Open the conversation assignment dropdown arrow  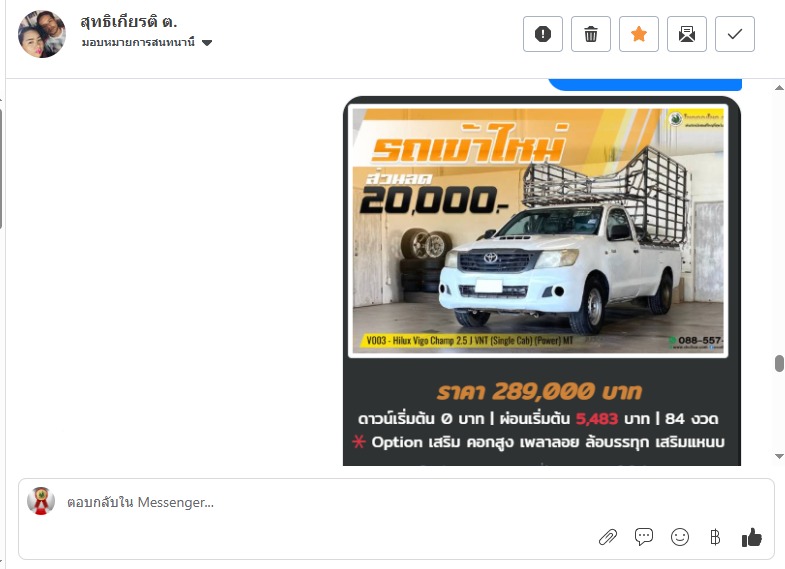coord(207,43)
